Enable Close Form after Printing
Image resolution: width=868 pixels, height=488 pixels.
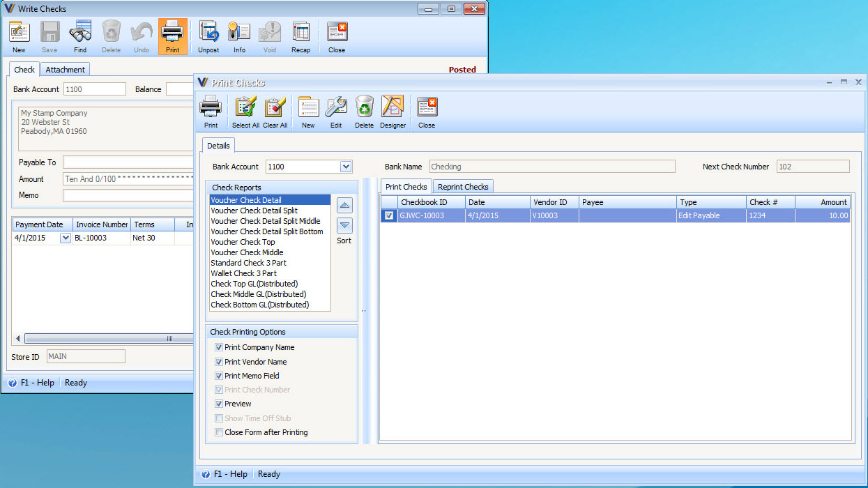(x=219, y=432)
